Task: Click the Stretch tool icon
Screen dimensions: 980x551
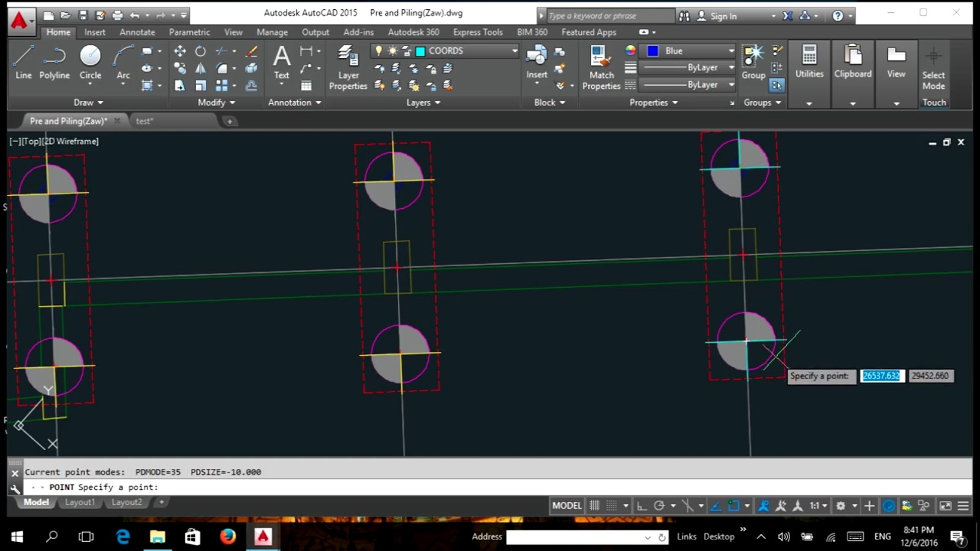Action: pos(179,86)
